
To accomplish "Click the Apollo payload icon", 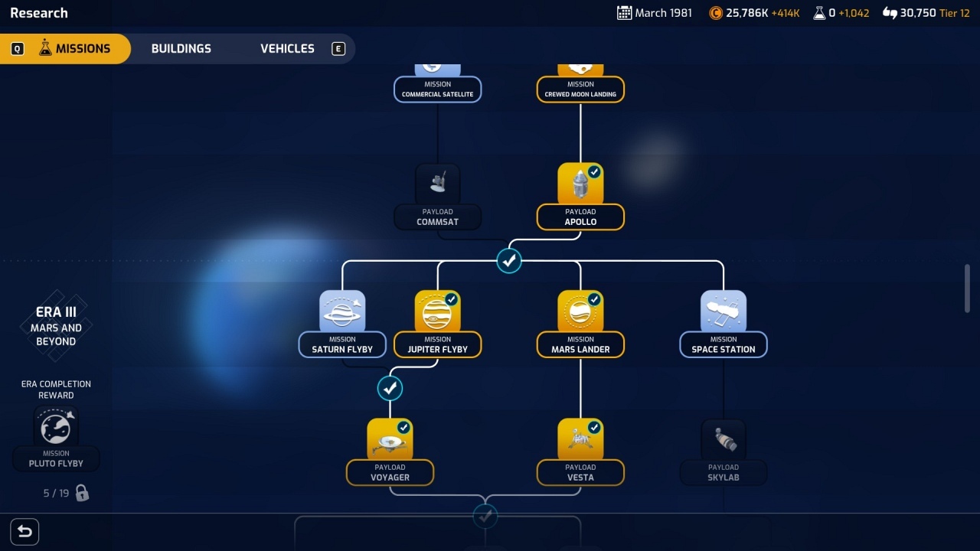I will pos(580,184).
